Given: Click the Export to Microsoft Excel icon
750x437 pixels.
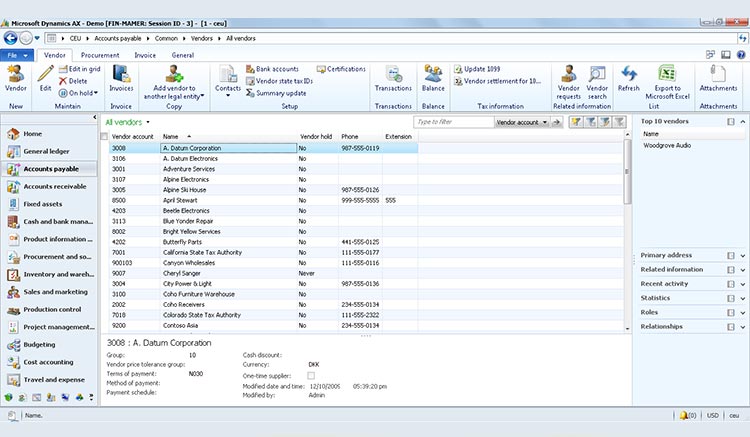Looking at the screenshot, I should coord(667,74).
